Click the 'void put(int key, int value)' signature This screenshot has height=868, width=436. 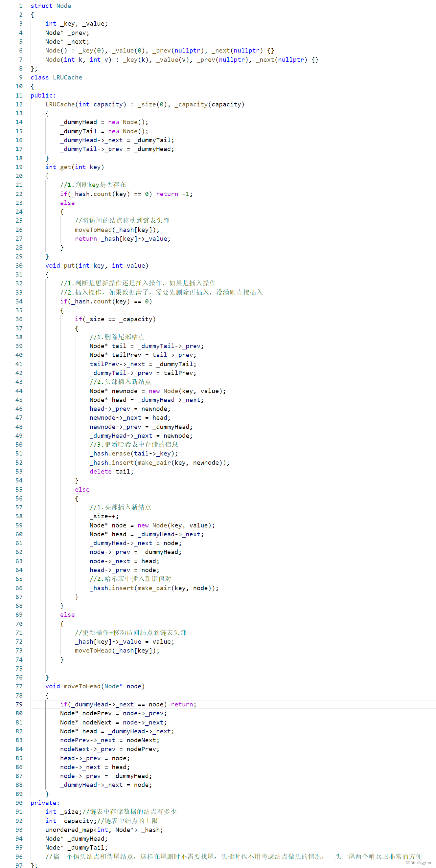tap(97, 265)
